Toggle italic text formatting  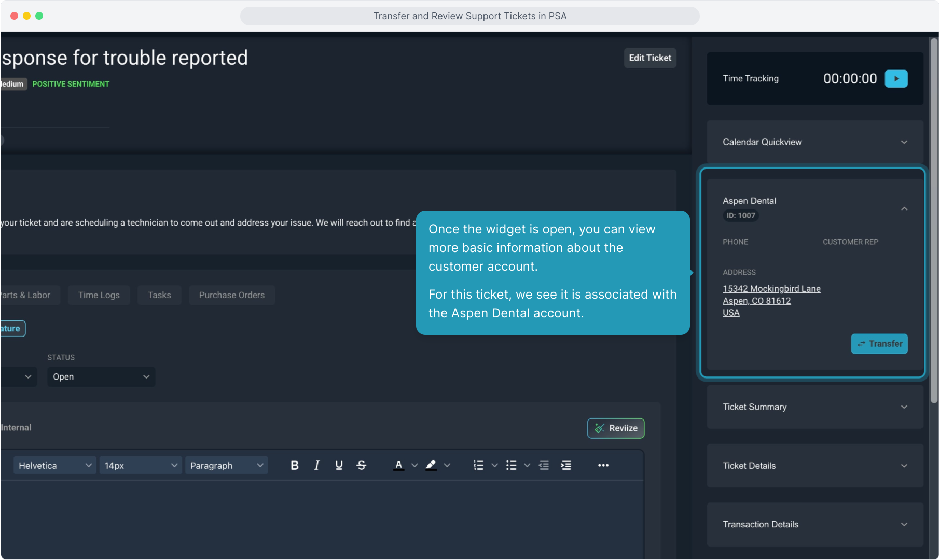click(316, 466)
